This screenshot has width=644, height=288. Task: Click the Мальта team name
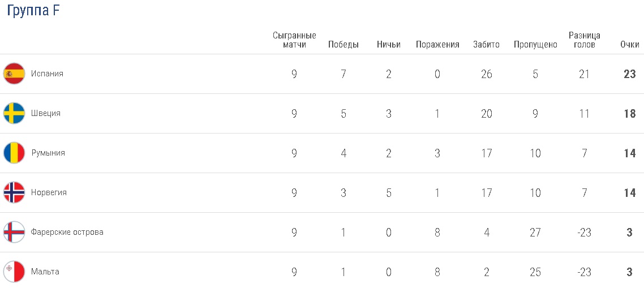pos(45,272)
